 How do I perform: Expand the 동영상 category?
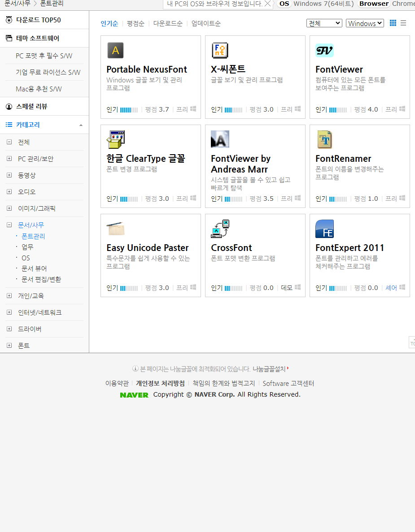[x=9, y=175]
